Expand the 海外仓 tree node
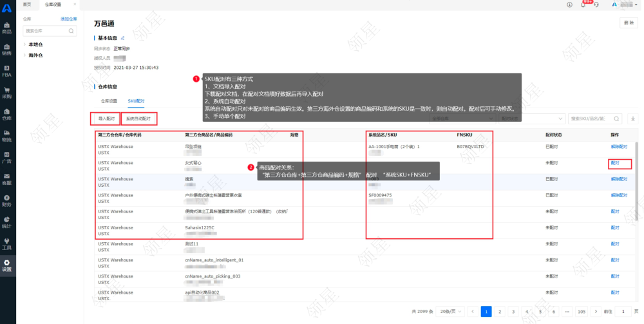 point(24,55)
